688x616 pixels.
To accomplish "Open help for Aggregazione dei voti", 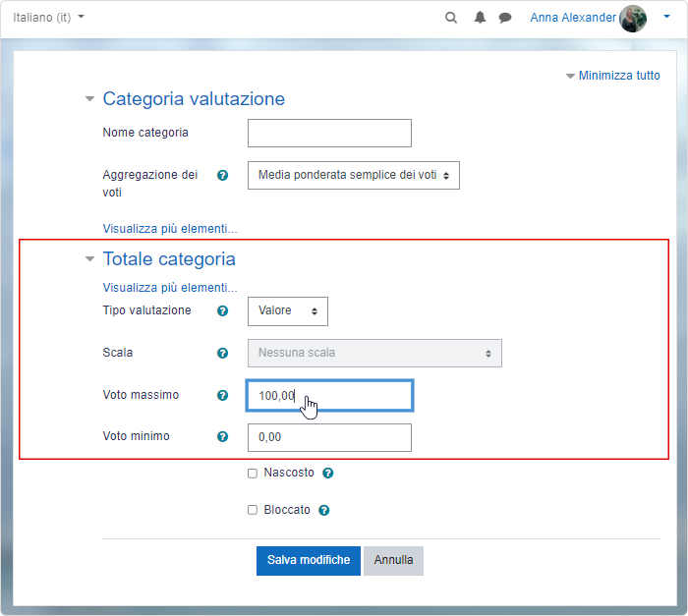I will [x=222, y=176].
